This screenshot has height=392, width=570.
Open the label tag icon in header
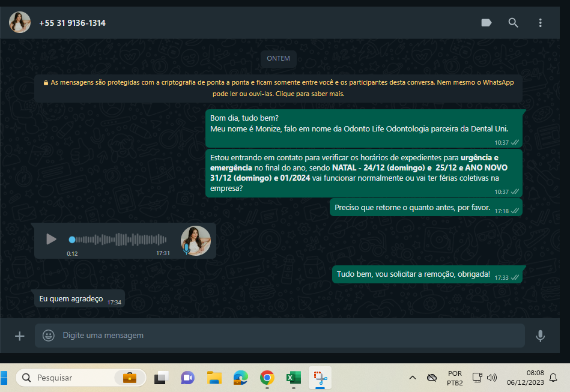click(x=486, y=23)
